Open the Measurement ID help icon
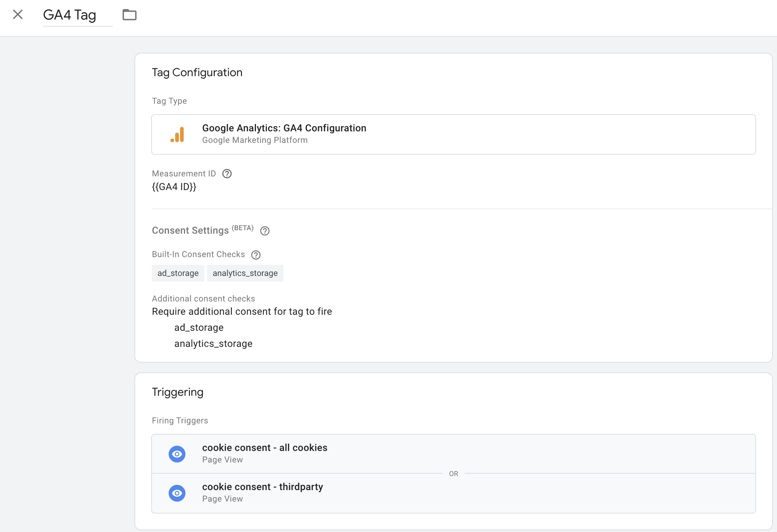Image resolution: width=777 pixels, height=532 pixels. tap(227, 174)
